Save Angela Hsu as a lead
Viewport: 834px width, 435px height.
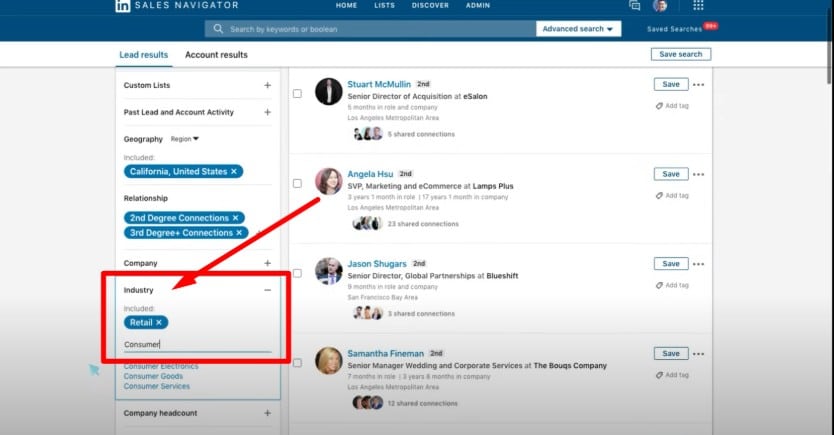click(x=671, y=174)
